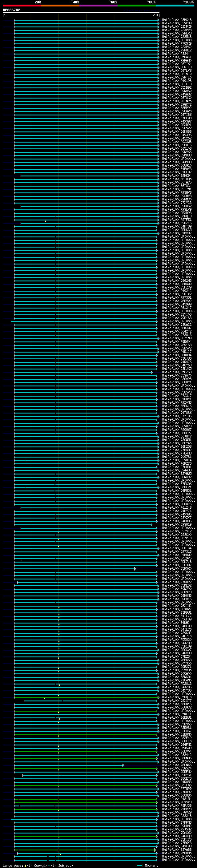This screenshot has width=197, height=868.
Task: Select label UniRef100_P23248
Action: pos(177,816)
